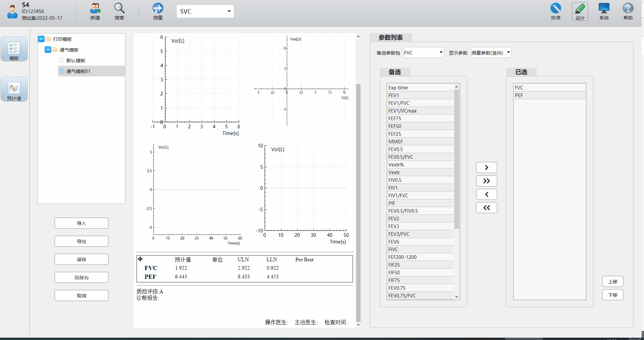Select the 参数列表 tab

391,38
